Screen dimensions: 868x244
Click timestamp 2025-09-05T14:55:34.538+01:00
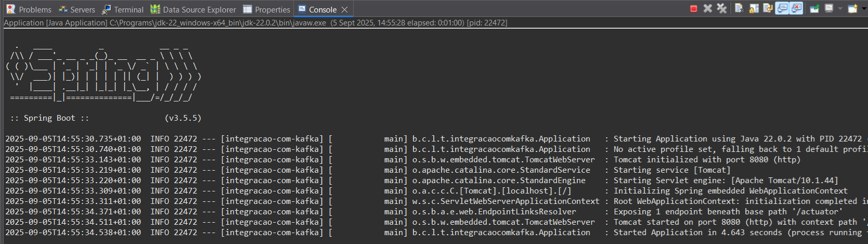[73, 233]
